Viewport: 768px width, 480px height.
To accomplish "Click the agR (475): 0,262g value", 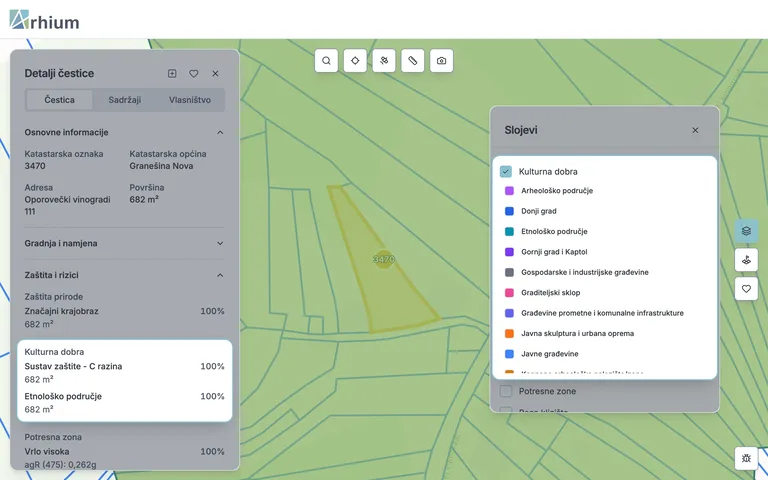I will (x=60, y=464).
